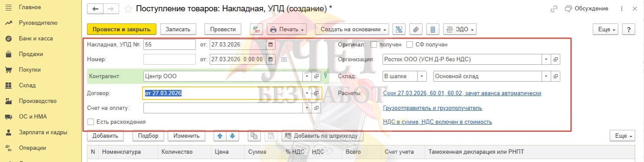Open Расчеты settings link
Image resolution: width=644 pixels, height=162 pixels.
[x=462, y=93]
